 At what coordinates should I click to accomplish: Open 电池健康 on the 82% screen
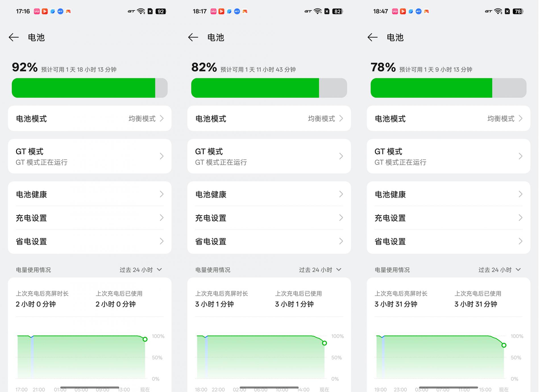tap(269, 194)
